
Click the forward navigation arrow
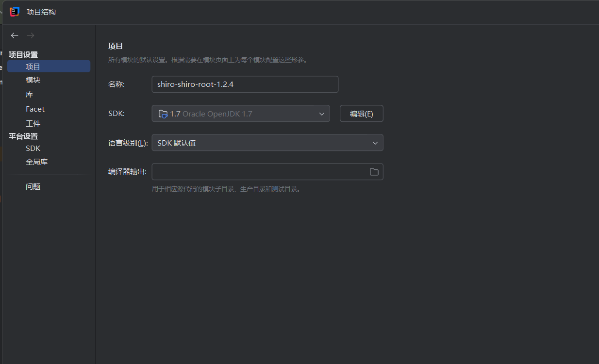coord(31,35)
